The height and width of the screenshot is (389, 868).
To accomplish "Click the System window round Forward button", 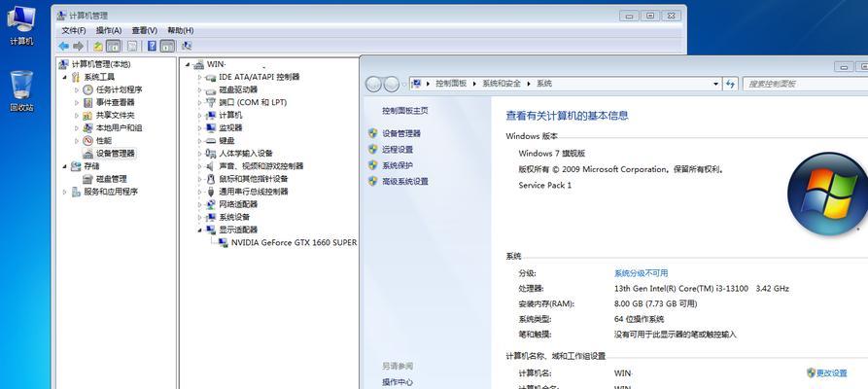I will (392, 85).
